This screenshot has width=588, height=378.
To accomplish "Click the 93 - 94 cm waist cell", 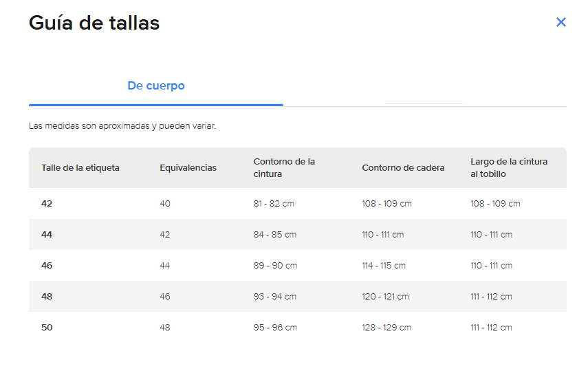I will (275, 297).
